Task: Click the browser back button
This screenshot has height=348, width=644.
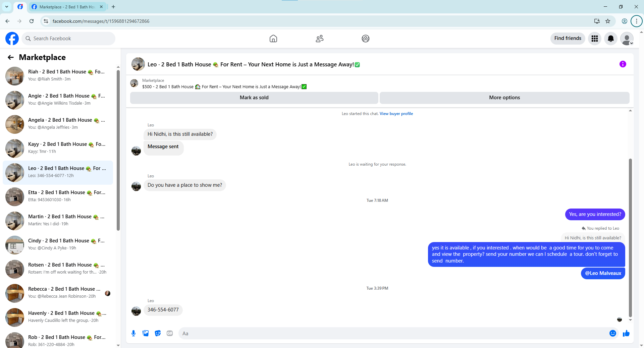Action: click(7, 21)
